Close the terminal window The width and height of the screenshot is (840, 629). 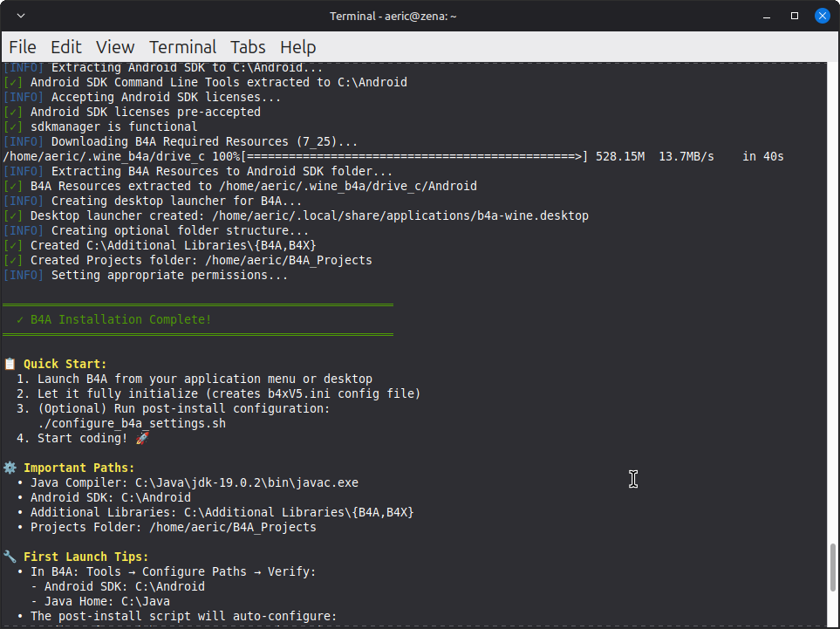point(823,16)
